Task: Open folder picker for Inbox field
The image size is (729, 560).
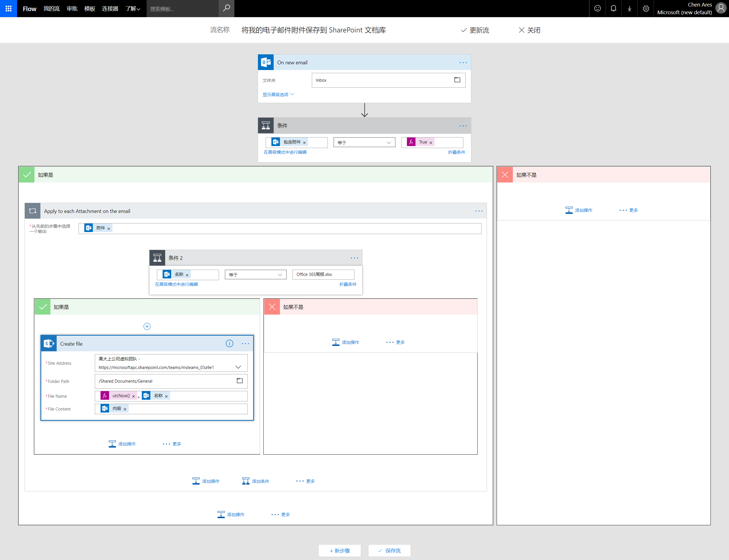Action: (457, 80)
